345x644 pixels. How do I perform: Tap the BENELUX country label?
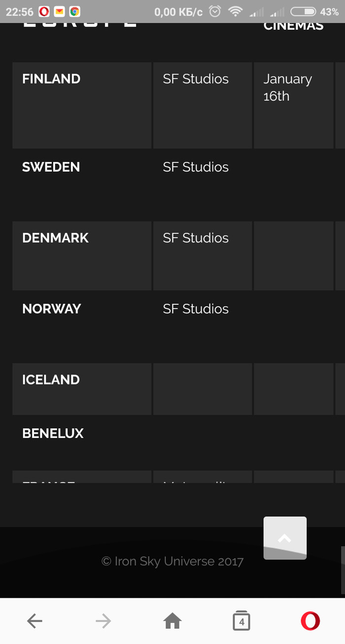click(53, 433)
